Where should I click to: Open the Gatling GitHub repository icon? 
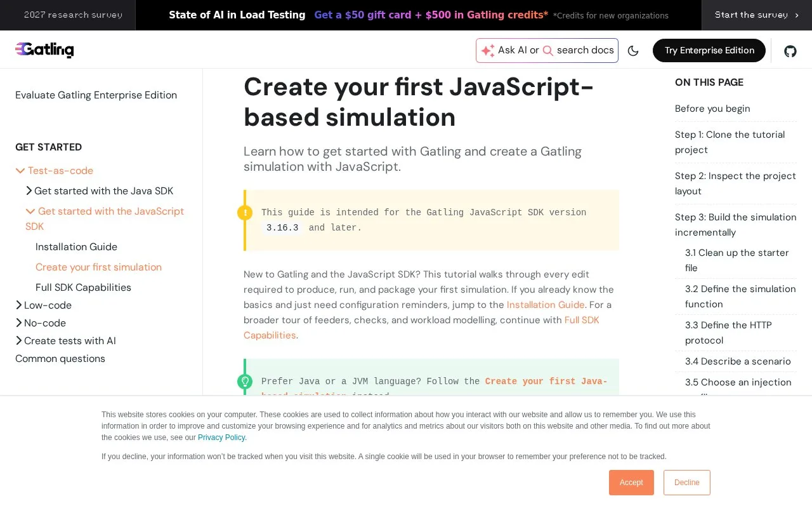[x=790, y=51]
